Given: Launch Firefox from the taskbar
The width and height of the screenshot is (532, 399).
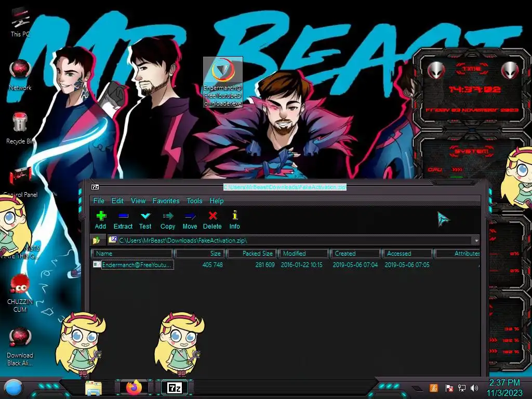Looking at the screenshot, I should point(134,388).
